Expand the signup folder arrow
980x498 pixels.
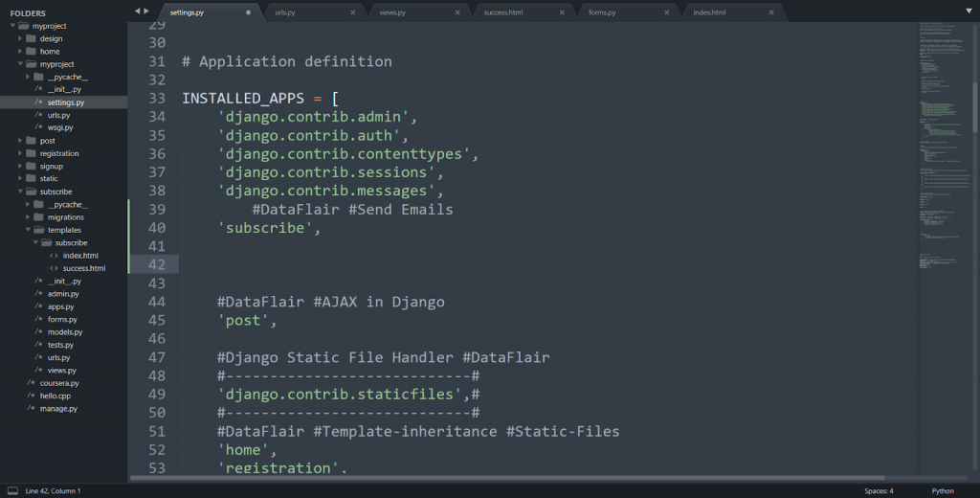(21, 167)
